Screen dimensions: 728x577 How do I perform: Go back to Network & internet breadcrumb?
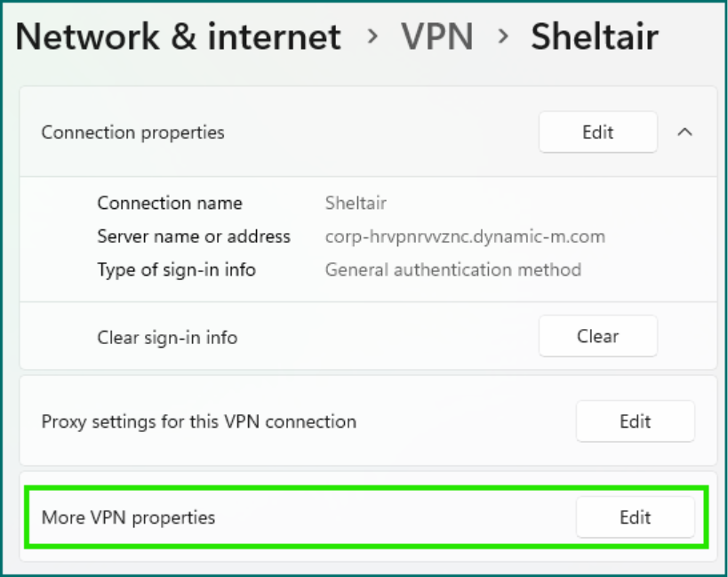point(178,38)
